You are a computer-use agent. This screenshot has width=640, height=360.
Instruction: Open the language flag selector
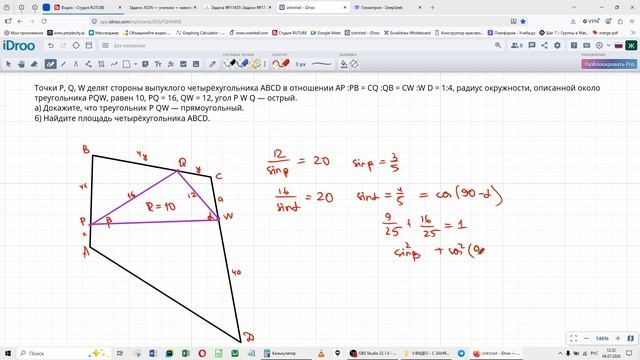[x=618, y=45]
